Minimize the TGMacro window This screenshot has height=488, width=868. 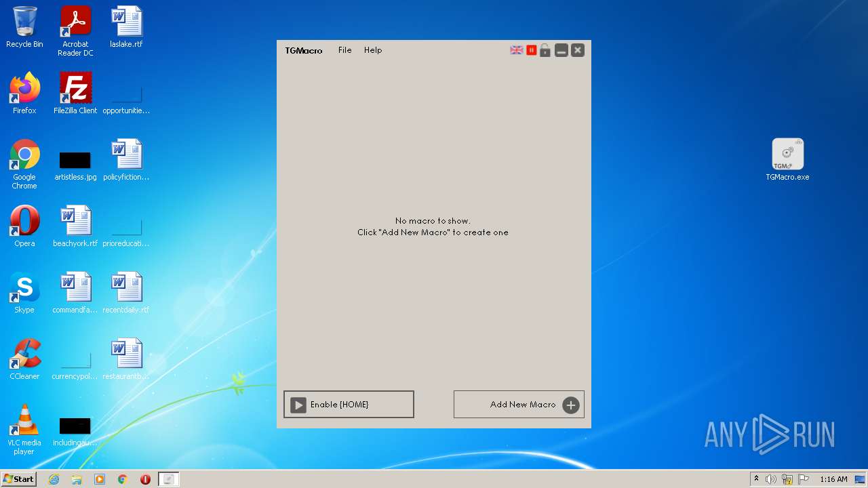[561, 50]
